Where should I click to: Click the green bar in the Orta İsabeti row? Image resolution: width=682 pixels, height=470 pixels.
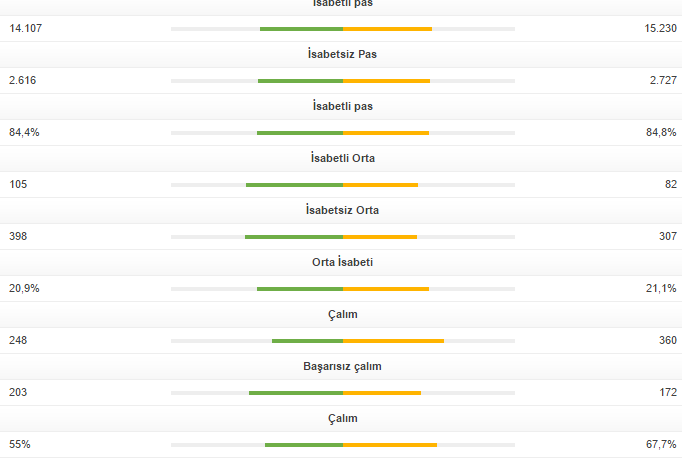[300, 289]
